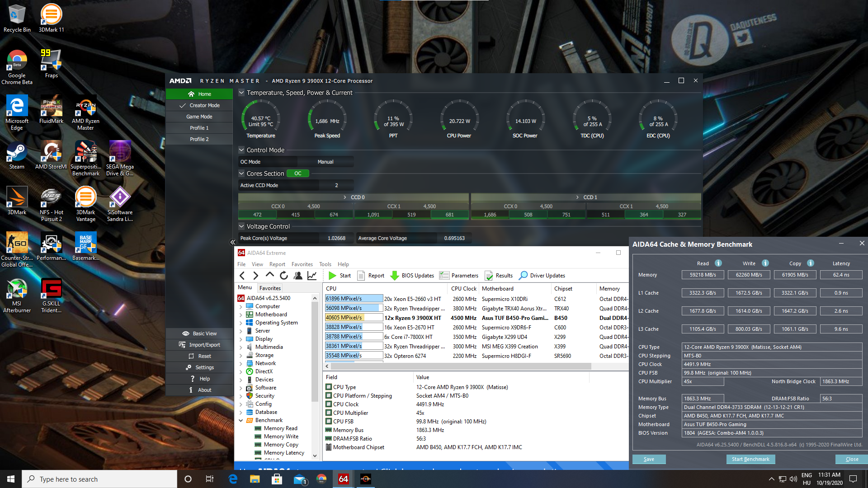
Task: Click AIDA64 taskbar icon
Action: point(343,479)
